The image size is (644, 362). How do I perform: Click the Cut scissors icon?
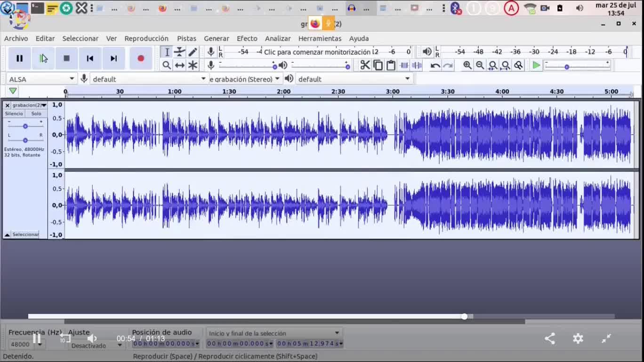point(365,66)
